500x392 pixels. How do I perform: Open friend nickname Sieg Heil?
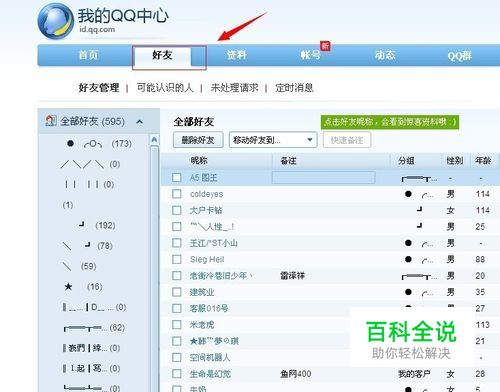click(x=207, y=259)
